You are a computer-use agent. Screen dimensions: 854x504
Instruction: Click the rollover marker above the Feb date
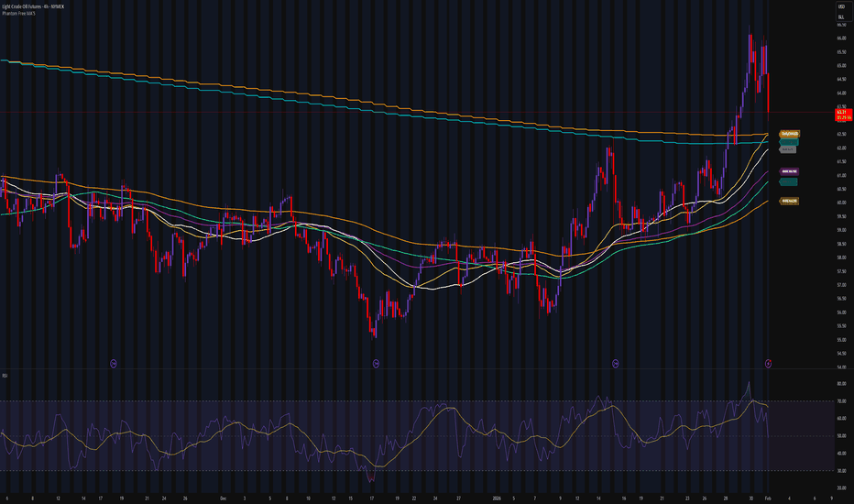(x=768, y=364)
